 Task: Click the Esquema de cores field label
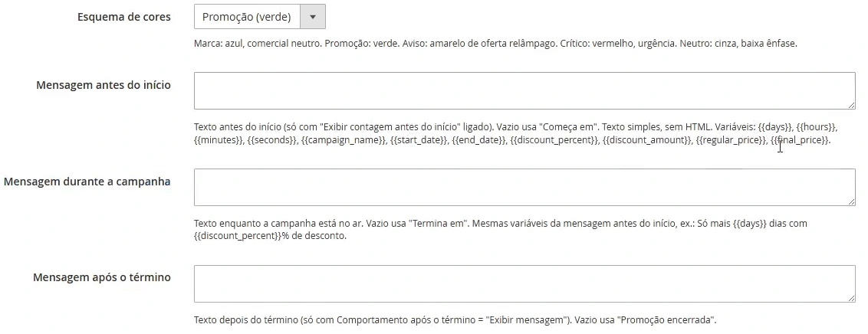click(124, 17)
